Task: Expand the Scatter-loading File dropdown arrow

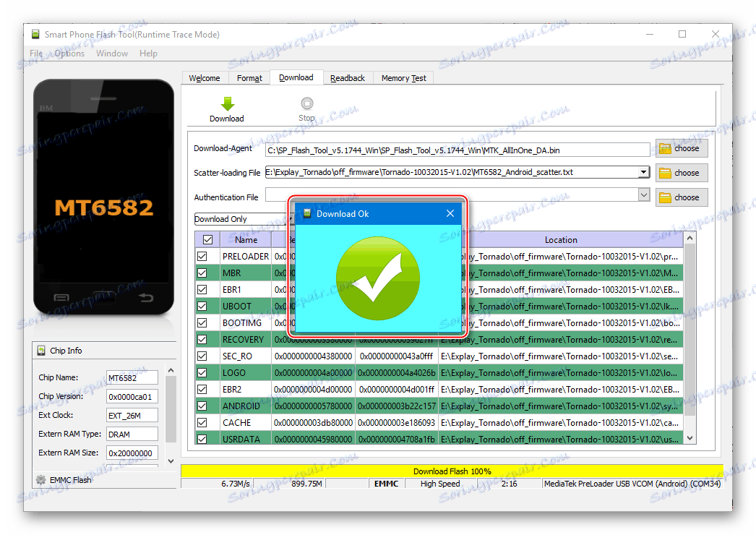Action: coord(644,172)
